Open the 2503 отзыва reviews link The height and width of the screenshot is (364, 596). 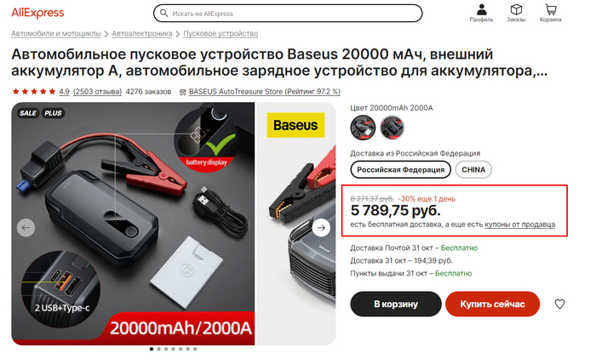coord(97,92)
